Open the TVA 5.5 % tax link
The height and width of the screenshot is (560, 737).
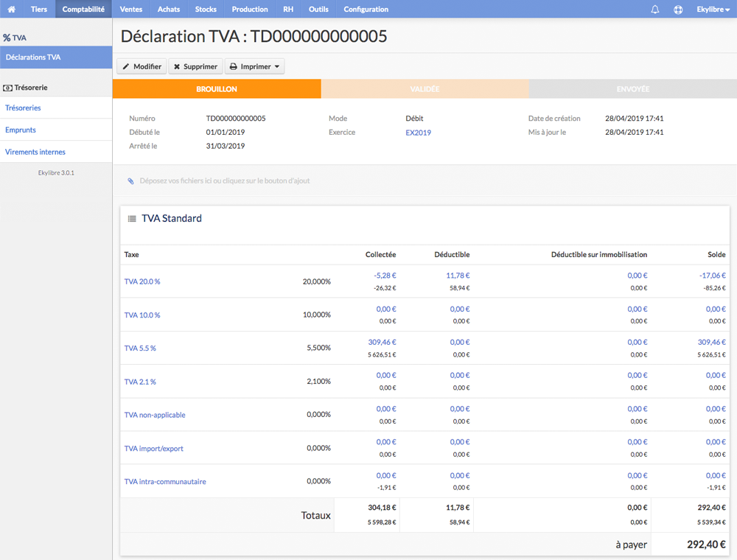click(140, 348)
